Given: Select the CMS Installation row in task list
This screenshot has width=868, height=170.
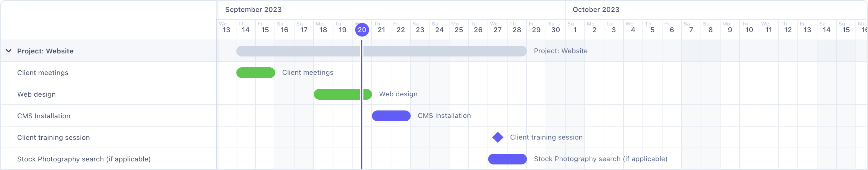Looking at the screenshot, I should [x=44, y=116].
